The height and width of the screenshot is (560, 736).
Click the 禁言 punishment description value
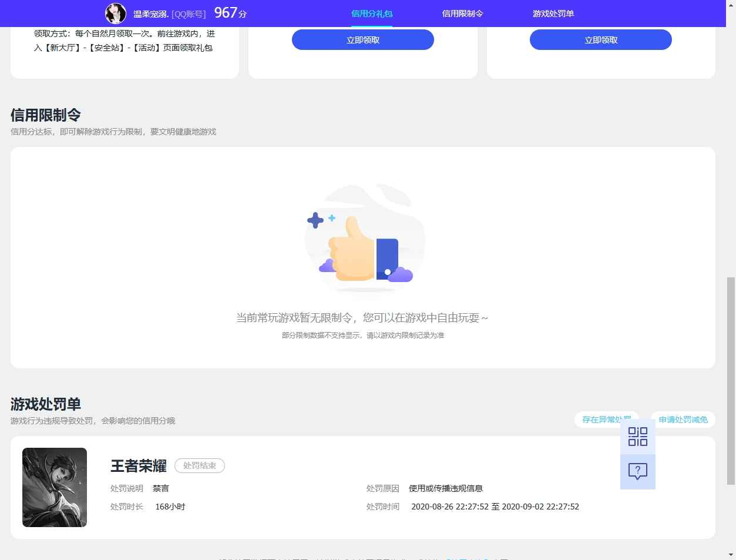tap(161, 488)
